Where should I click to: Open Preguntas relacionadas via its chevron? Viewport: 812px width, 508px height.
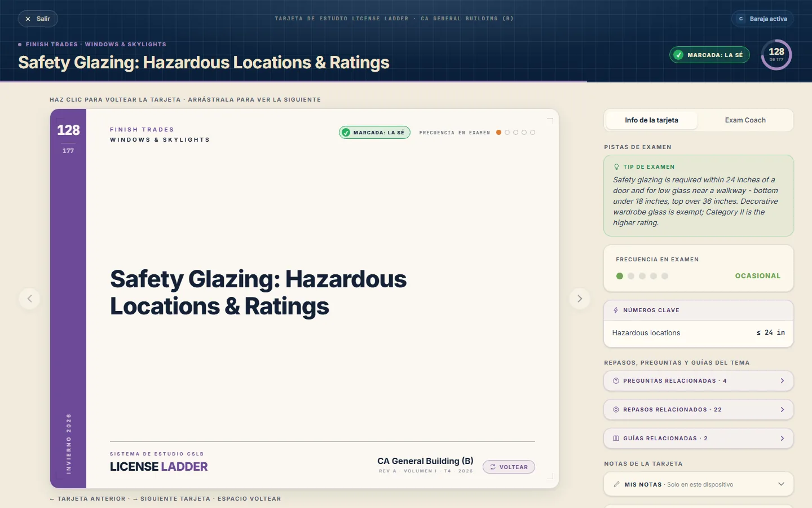tap(782, 381)
